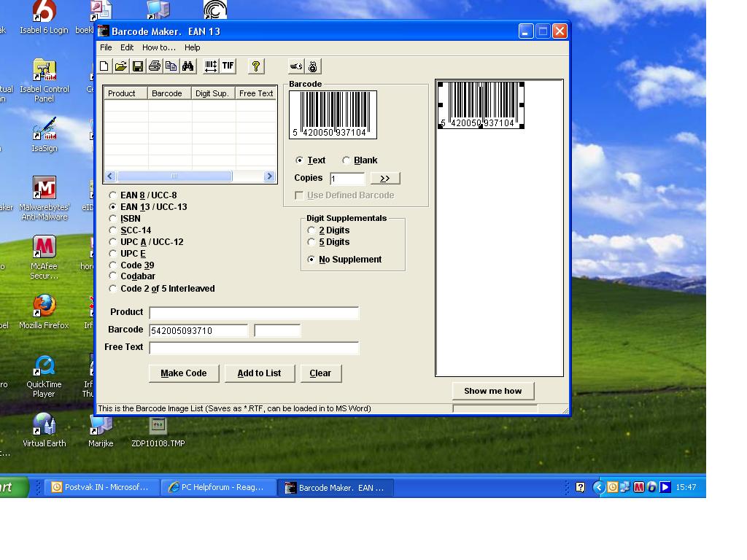
Task: Select the 5 Digits supplemental option
Action: [x=311, y=242]
